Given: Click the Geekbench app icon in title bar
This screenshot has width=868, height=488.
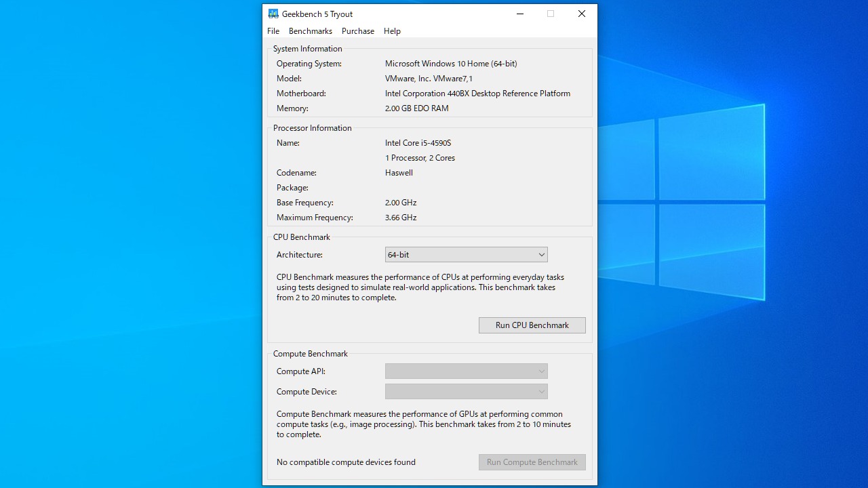Looking at the screenshot, I should 273,14.
